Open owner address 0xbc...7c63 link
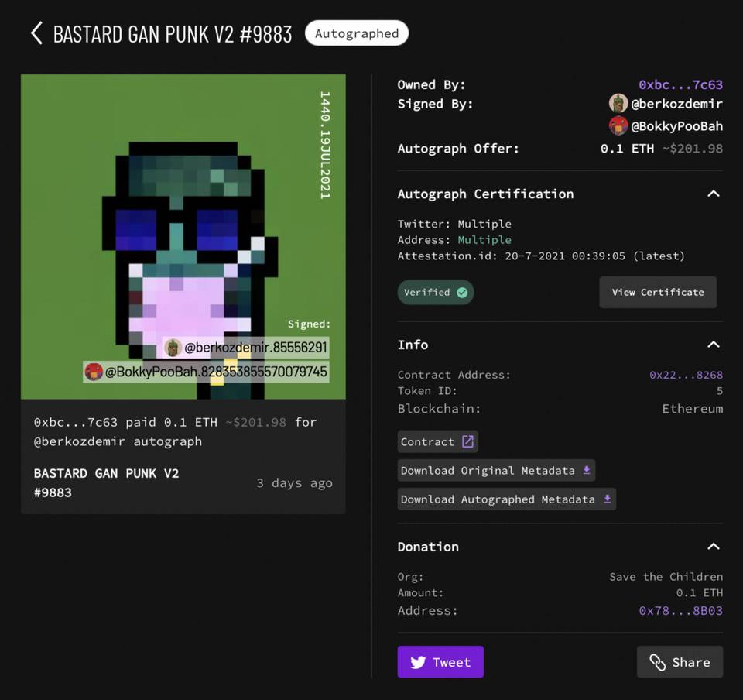 pos(680,85)
